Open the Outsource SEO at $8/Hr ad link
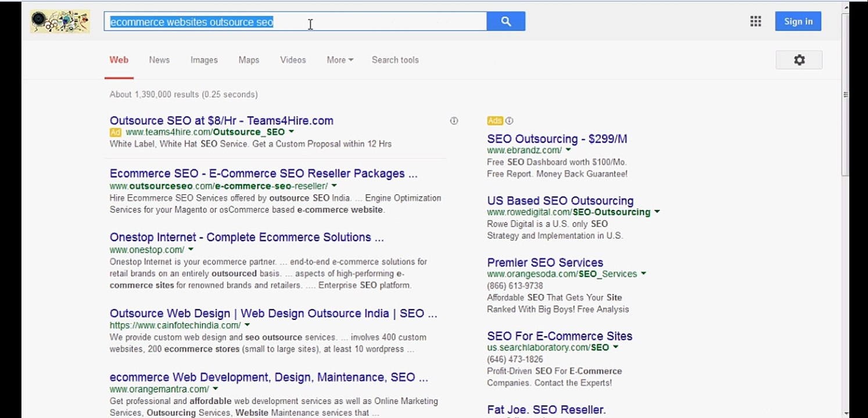Image resolution: width=868 pixels, height=418 pixels. pos(221,121)
